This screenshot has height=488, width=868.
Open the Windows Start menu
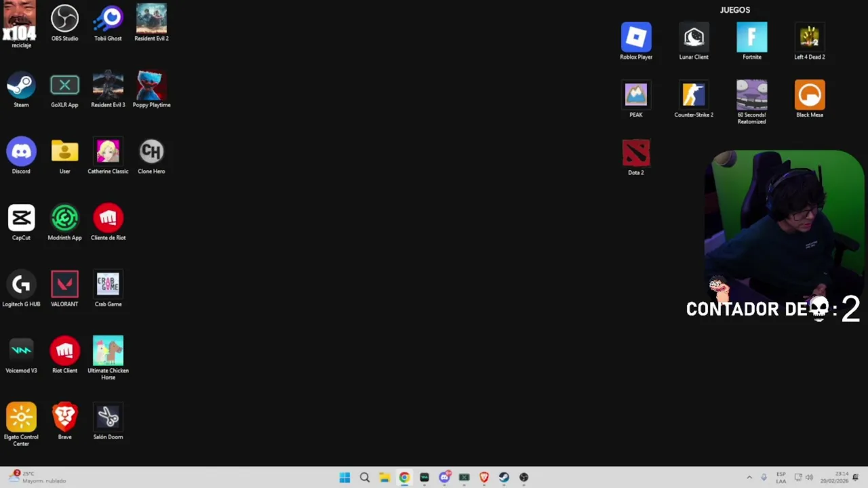pyautogui.click(x=344, y=477)
